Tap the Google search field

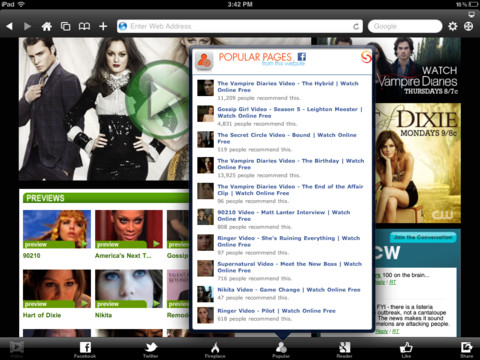[405, 26]
